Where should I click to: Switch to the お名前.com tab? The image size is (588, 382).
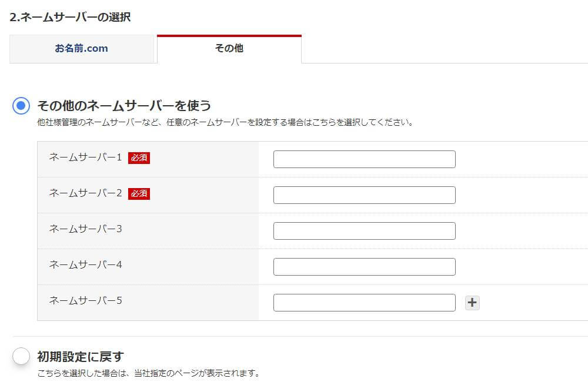tap(82, 49)
